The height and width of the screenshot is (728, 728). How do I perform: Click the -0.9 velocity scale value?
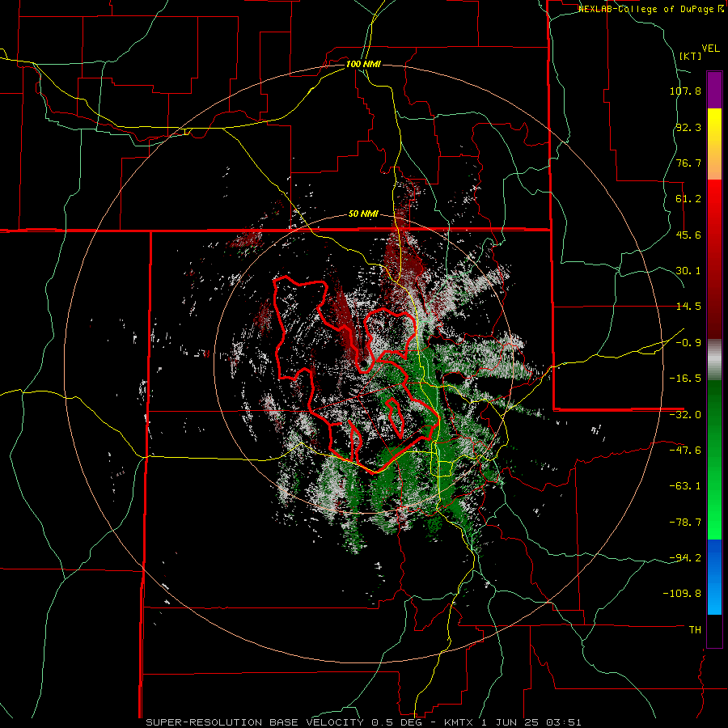688,343
